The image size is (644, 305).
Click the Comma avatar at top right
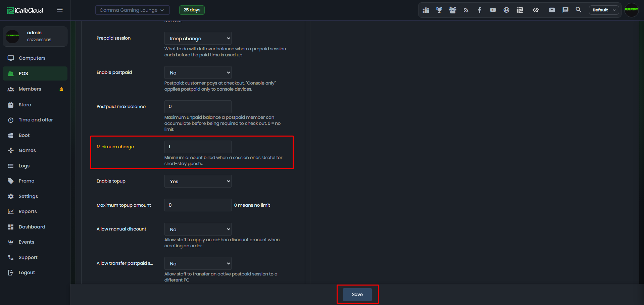coord(632,10)
